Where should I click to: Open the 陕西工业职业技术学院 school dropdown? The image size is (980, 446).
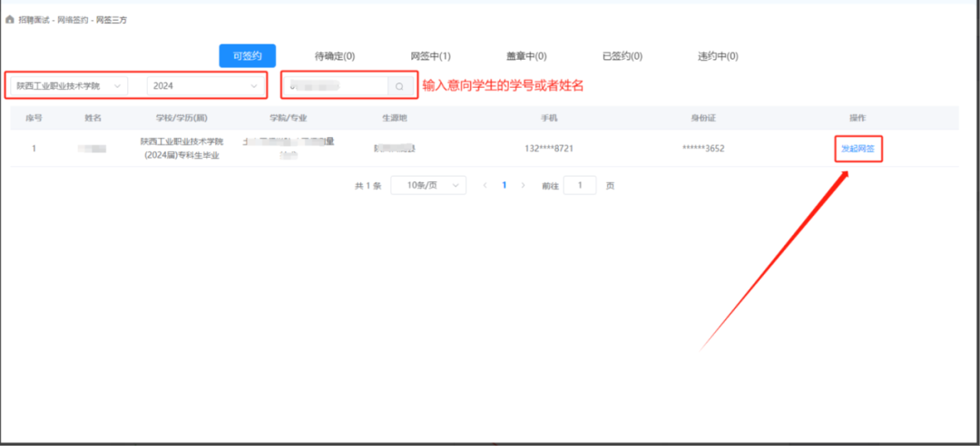pos(67,86)
